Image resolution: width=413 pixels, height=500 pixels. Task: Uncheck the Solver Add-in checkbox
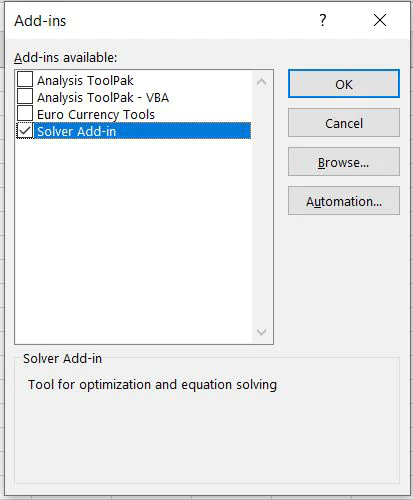tap(25, 131)
